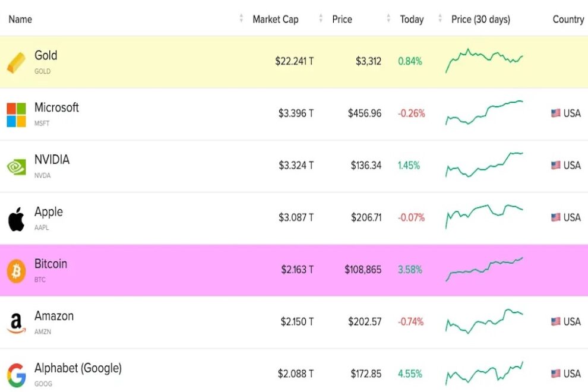Image resolution: width=588 pixels, height=392 pixels.
Task: Click the NVIDIA logo icon
Action: pyautogui.click(x=16, y=167)
